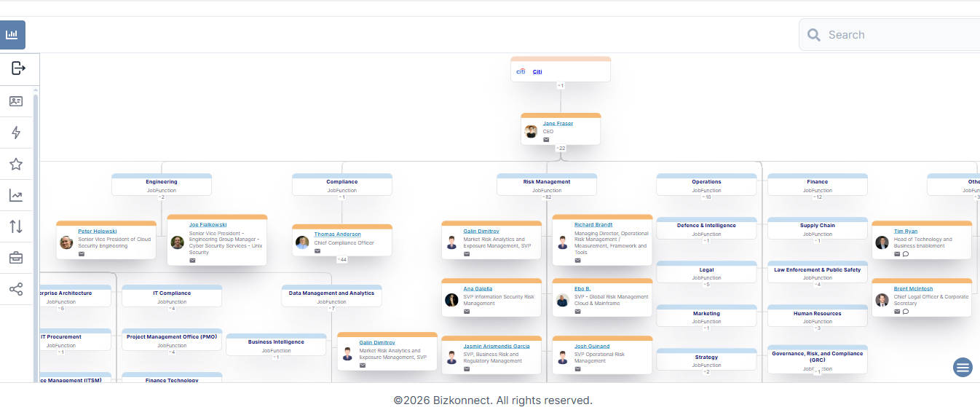Viewport: 980px width, 407px height.
Task: Toggle the Finance node count 12
Action: point(818,197)
